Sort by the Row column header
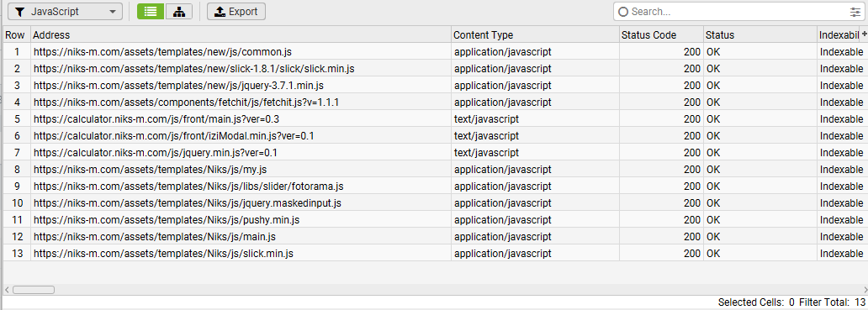 16,34
